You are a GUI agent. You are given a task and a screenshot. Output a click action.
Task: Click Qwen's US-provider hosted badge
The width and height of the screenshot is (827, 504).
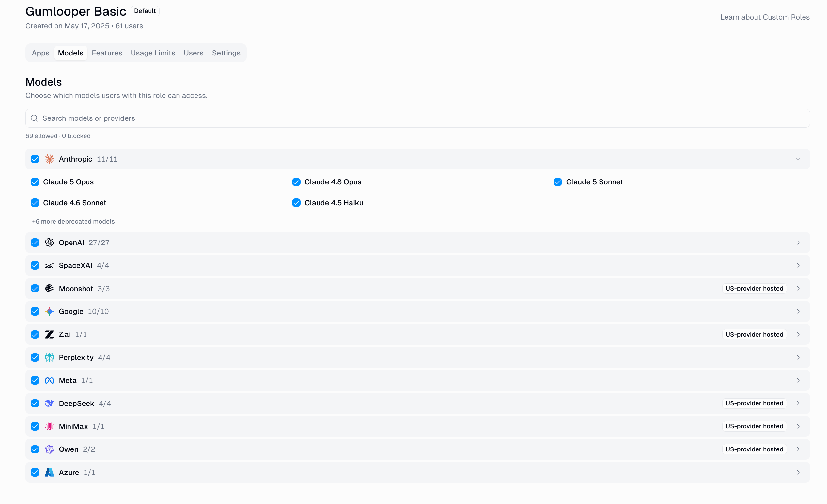tap(755, 449)
